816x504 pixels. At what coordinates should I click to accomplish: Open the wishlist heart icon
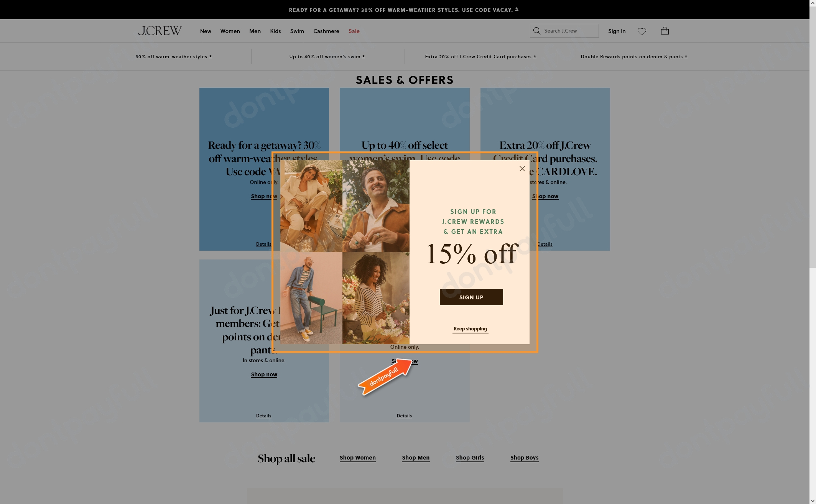point(642,31)
